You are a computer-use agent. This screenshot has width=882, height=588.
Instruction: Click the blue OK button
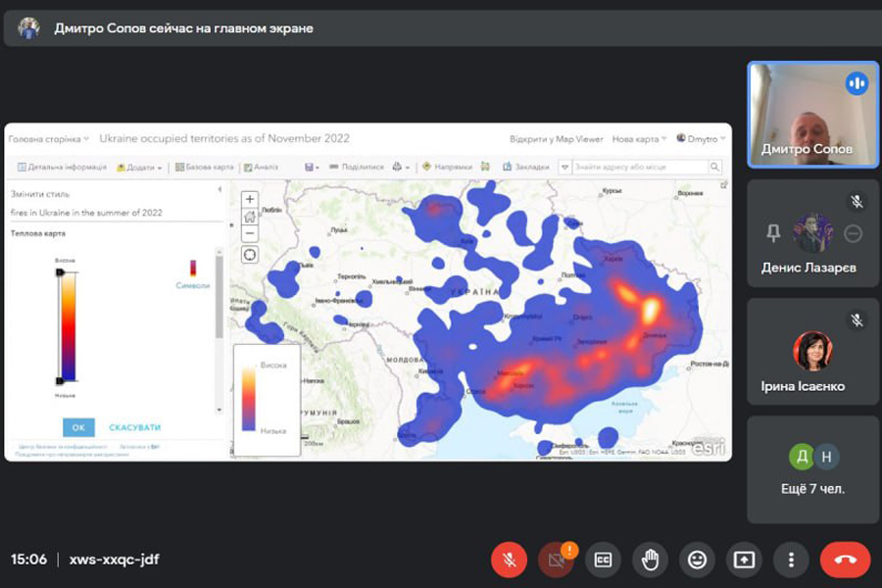point(78,427)
